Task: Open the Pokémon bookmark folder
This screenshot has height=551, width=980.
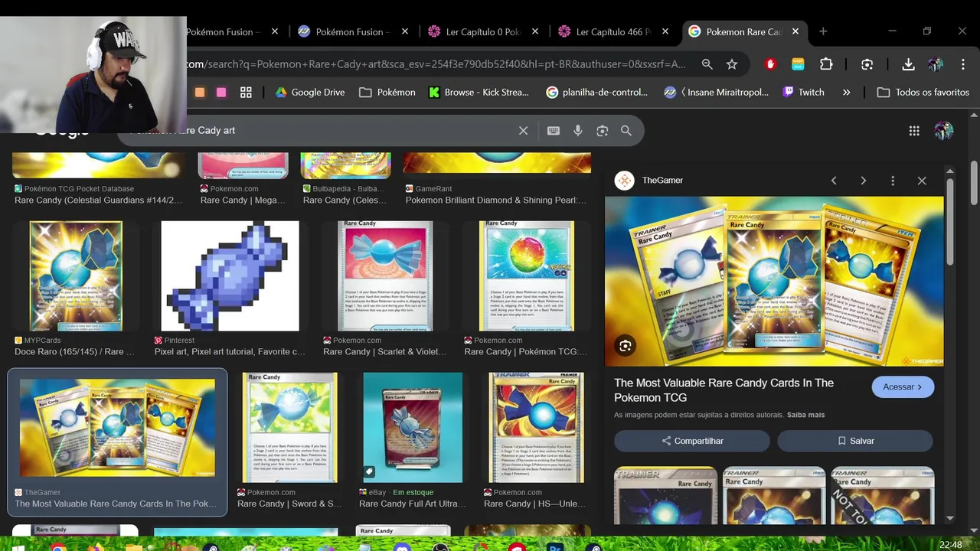Action: pos(387,92)
